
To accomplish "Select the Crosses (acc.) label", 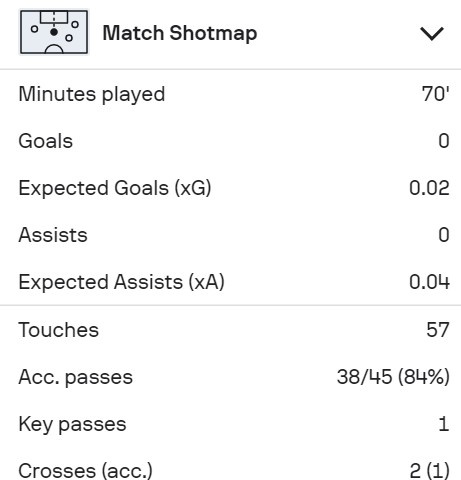I will (86, 471).
